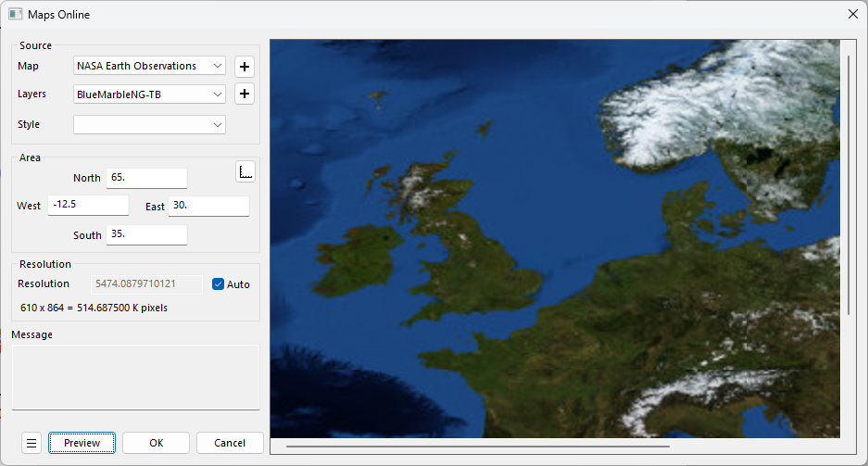Click the Maps Online window icon
Viewport: 868px width, 466px height.
[15, 15]
